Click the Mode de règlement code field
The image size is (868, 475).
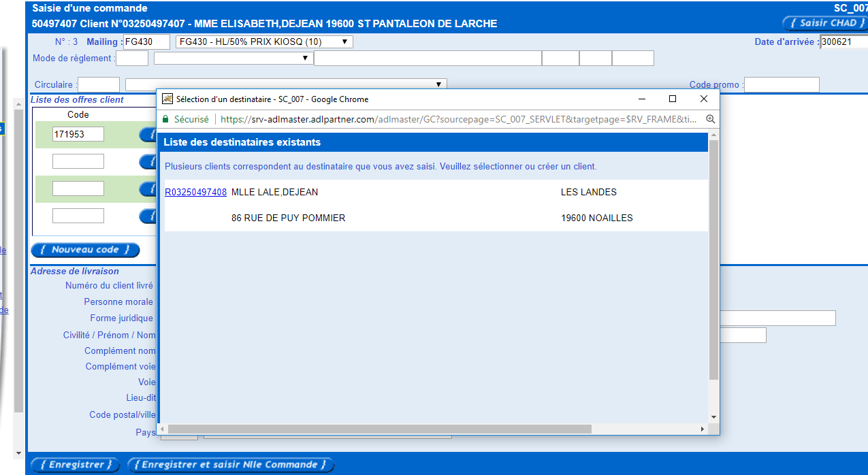pos(132,59)
